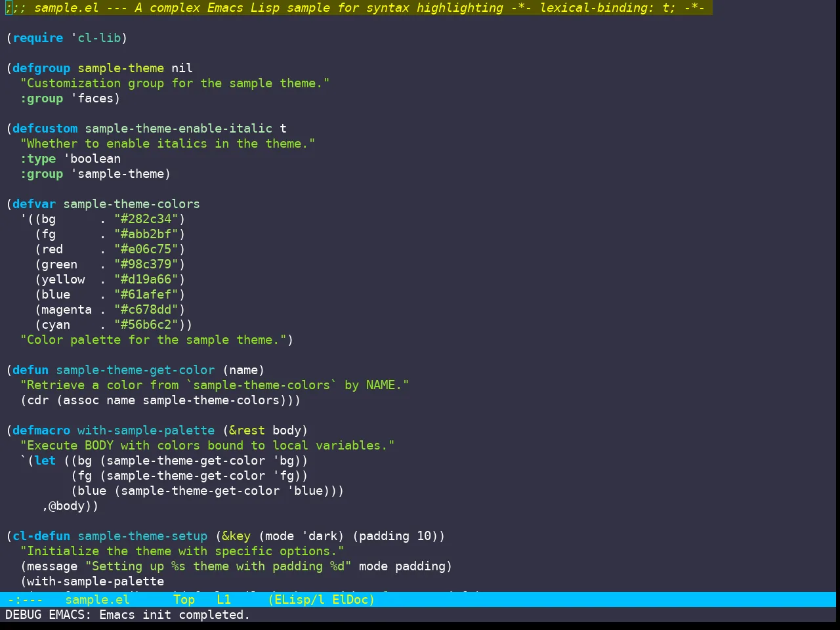The width and height of the screenshot is (840, 630).
Task: Place cursor on the "defmacro" keyword
Action: pos(41,430)
